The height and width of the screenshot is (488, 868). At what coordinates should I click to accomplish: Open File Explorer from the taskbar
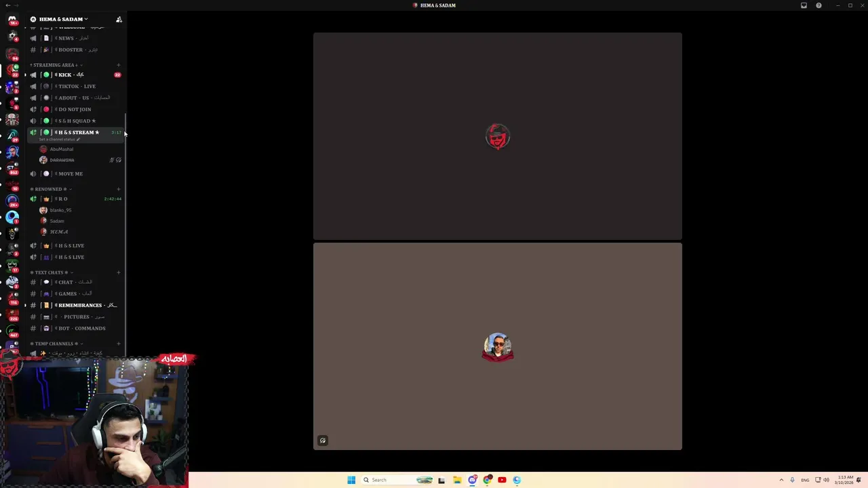(x=457, y=480)
